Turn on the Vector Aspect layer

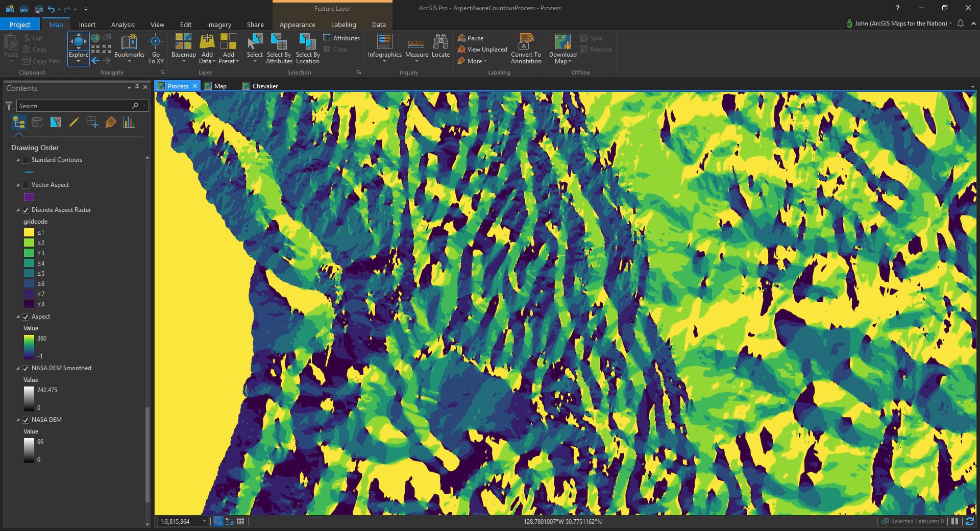point(26,185)
